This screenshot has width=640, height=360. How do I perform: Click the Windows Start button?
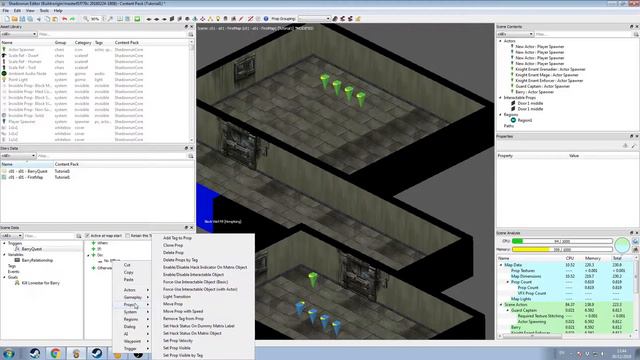click(x=9, y=353)
